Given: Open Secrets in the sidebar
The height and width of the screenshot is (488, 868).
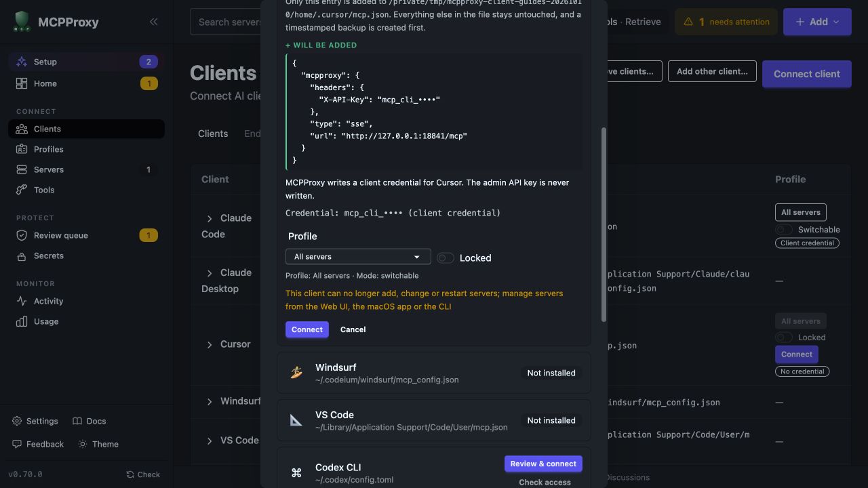Looking at the screenshot, I should [86, 256].
